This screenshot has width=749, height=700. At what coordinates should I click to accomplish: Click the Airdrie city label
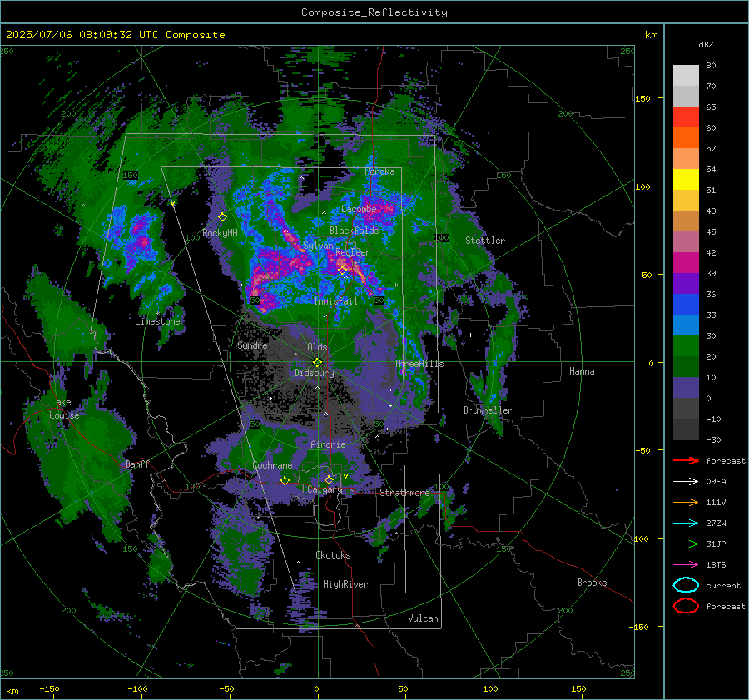[x=328, y=444]
